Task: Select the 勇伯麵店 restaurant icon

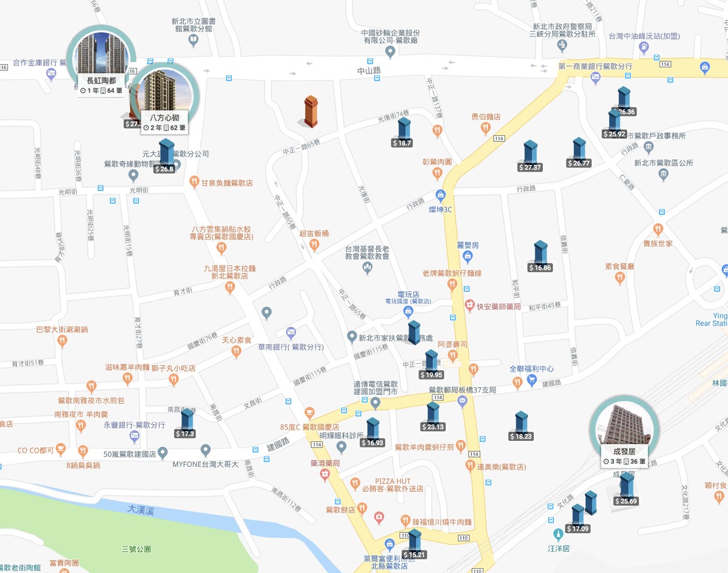Action: tap(485, 128)
